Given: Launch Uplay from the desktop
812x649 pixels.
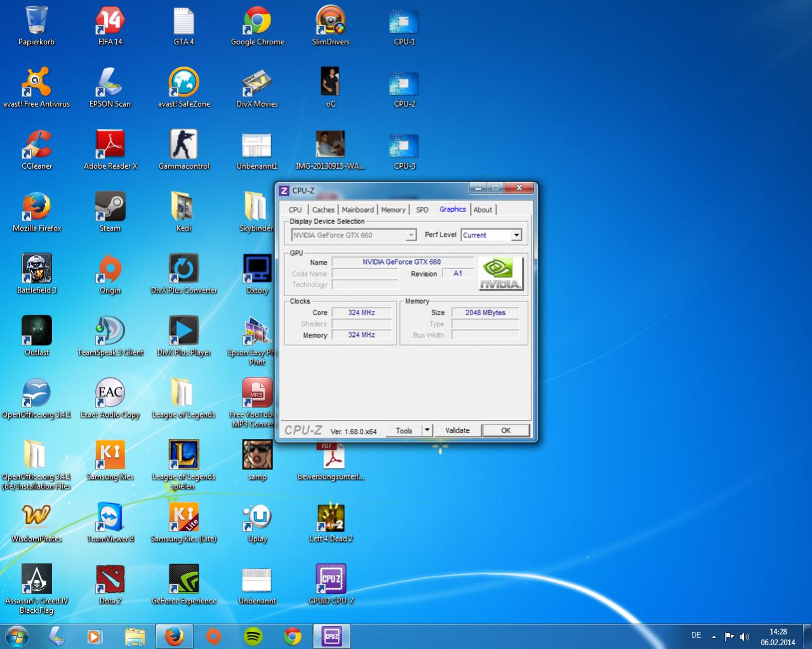Looking at the screenshot, I should (257, 523).
